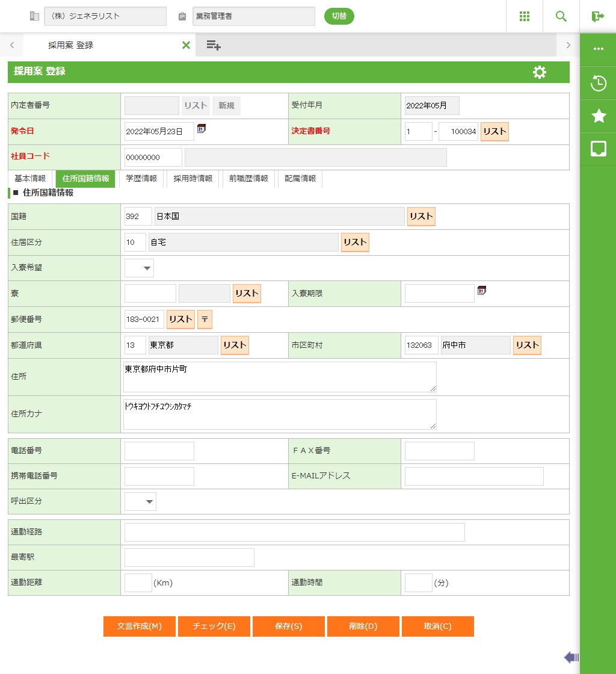Viewport: 616px width, 674px height.
Task: Switch to the 学歴情報 tab
Action: click(141, 179)
